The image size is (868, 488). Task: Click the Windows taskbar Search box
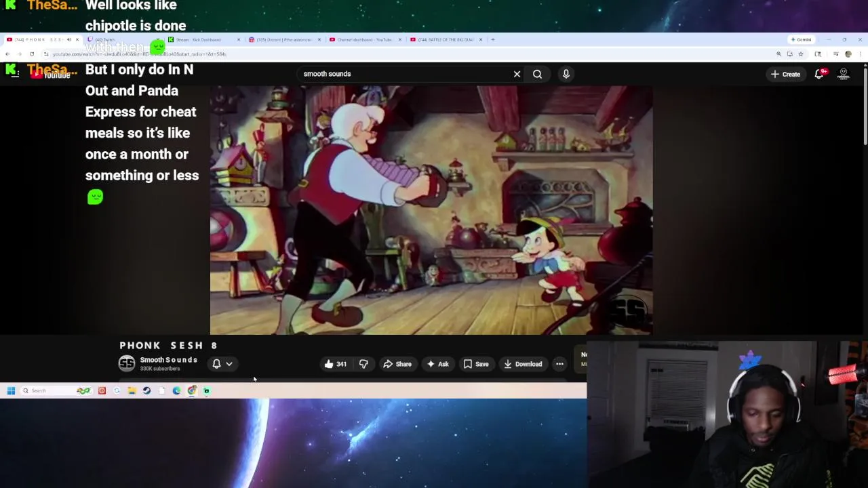[56, 390]
